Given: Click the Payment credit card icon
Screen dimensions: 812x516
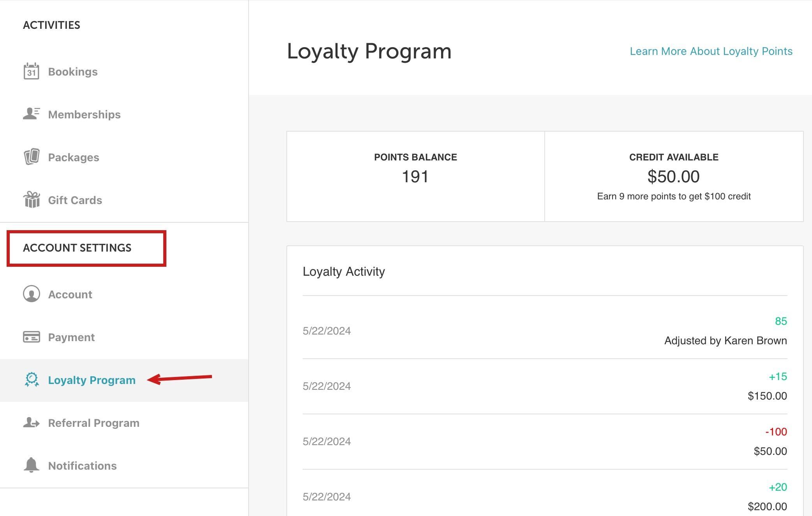Looking at the screenshot, I should click(x=31, y=337).
